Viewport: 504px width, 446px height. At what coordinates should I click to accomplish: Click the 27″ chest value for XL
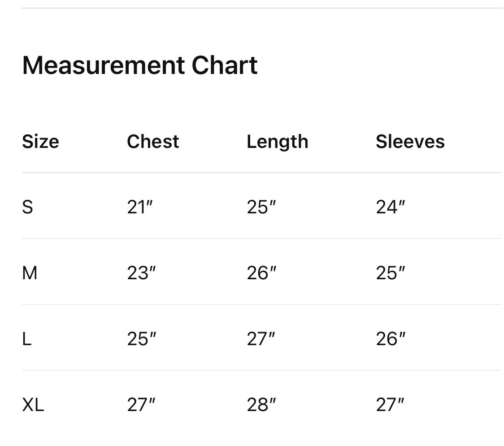tap(141, 405)
